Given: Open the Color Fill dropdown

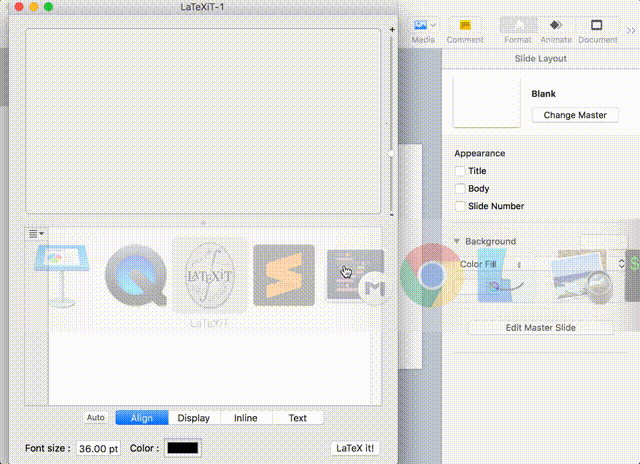Looking at the screenshot, I should [541, 264].
